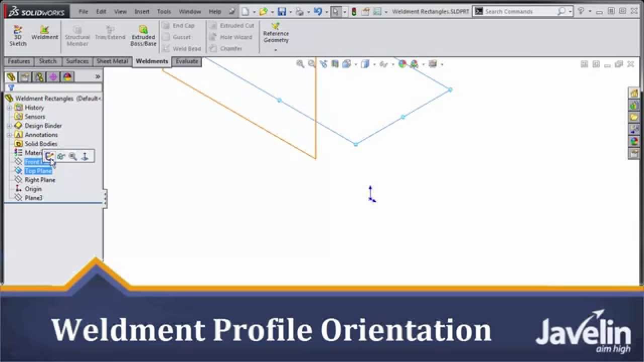This screenshot has width=644, height=362.
Task: Open the View Orientation icon
Action: tap(347, 64)
